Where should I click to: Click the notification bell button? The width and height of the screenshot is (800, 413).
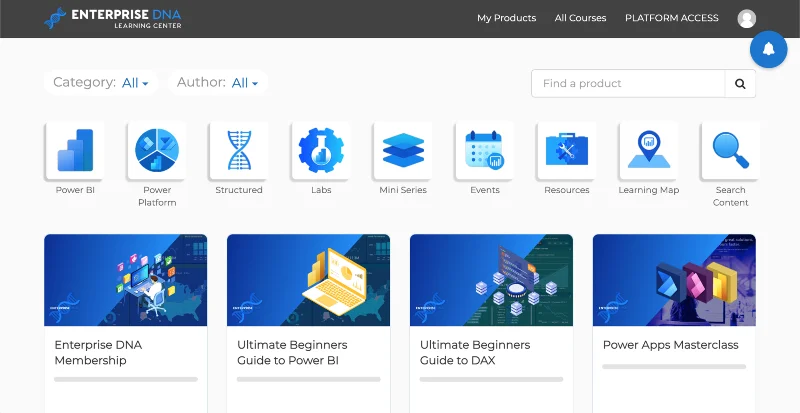[768, 49]
